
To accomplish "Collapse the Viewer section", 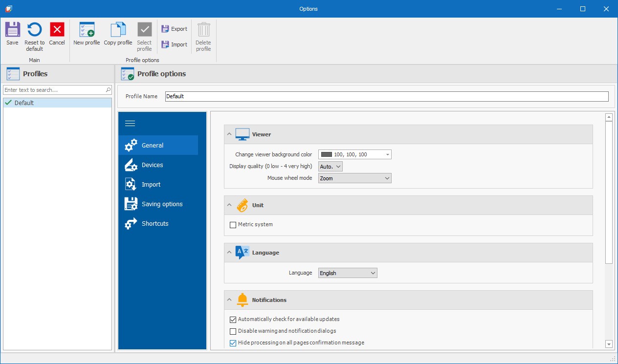I will coord(229,134).
